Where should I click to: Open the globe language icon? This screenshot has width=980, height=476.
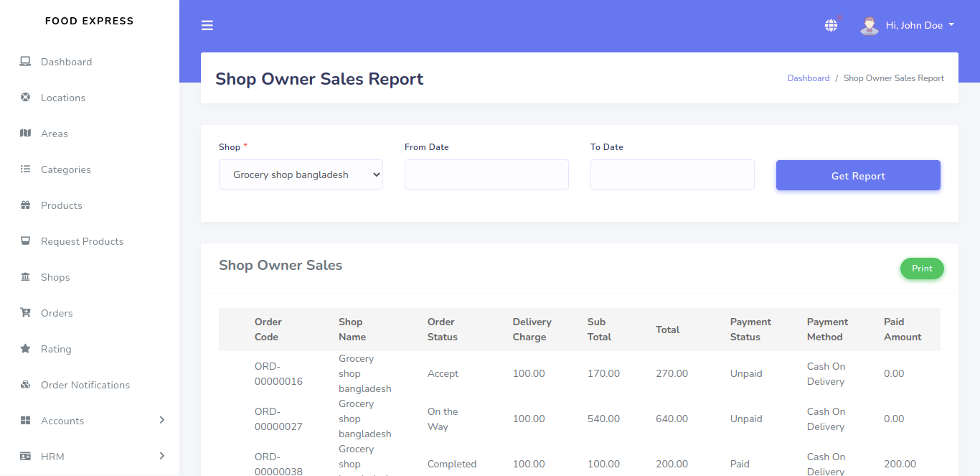click(831, 26)
